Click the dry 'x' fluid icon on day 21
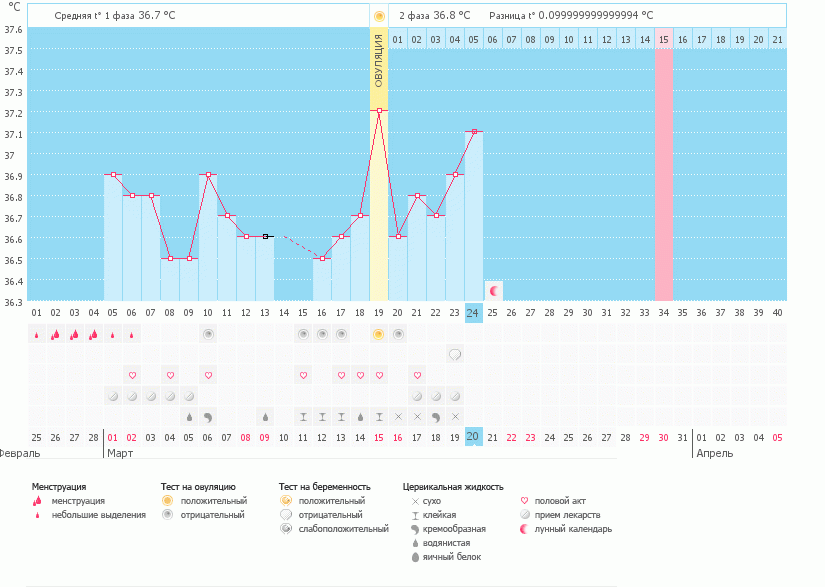The image size is (825, 587). (416, 414)
